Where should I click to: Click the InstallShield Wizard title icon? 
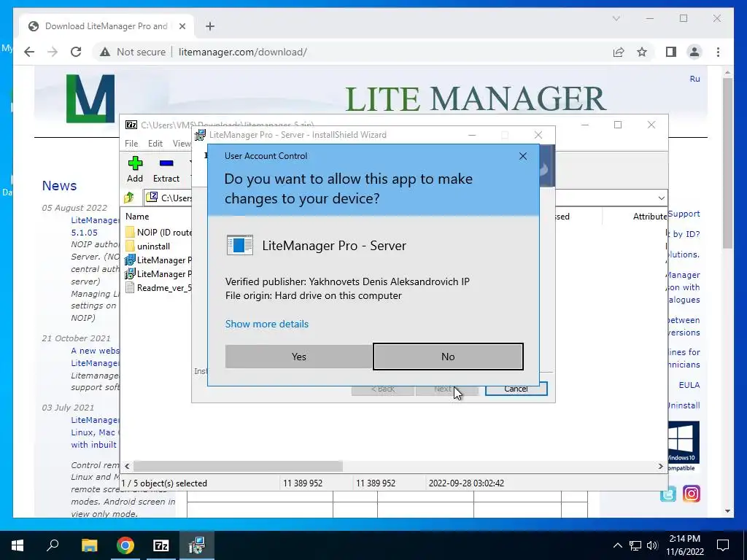(201, 135)
